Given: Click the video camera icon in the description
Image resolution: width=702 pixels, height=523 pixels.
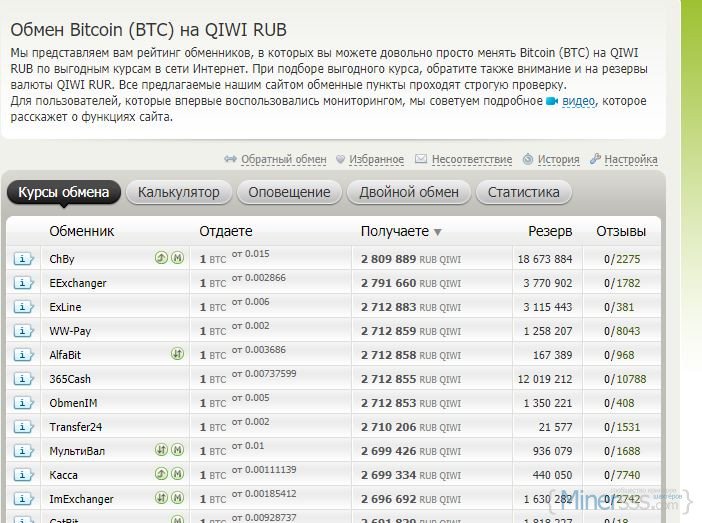Looking at the screenshot, I should (551, 102).
